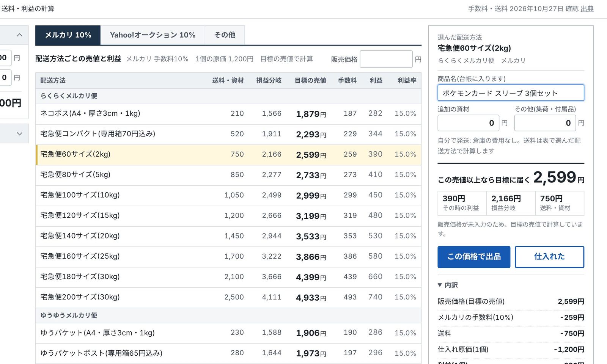This screenshot has width=607, height=364.
Task: Click the 送料・資材 column header
Action: (x=228, y=80)
